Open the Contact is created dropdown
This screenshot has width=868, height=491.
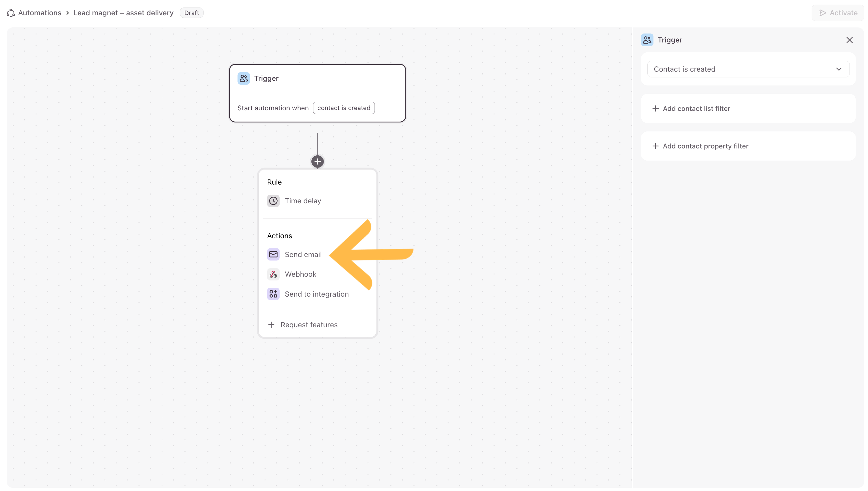[743, 69]
